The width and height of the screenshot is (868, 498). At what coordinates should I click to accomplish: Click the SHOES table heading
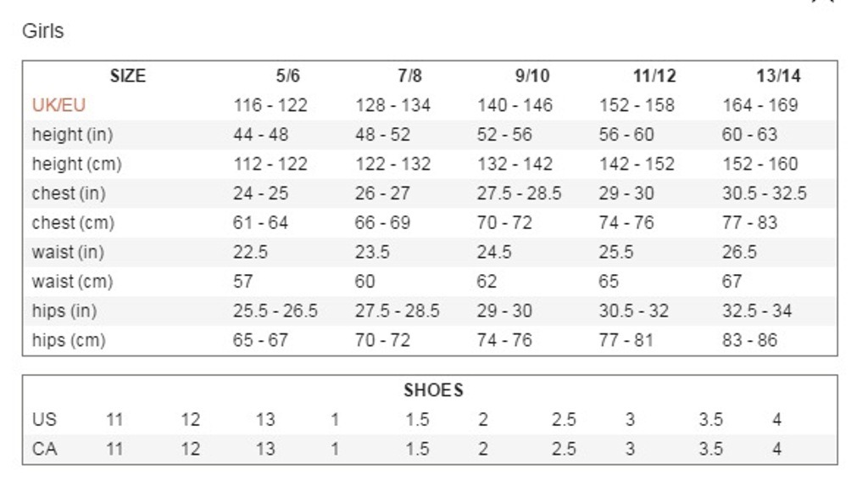[x=433, y=390]
